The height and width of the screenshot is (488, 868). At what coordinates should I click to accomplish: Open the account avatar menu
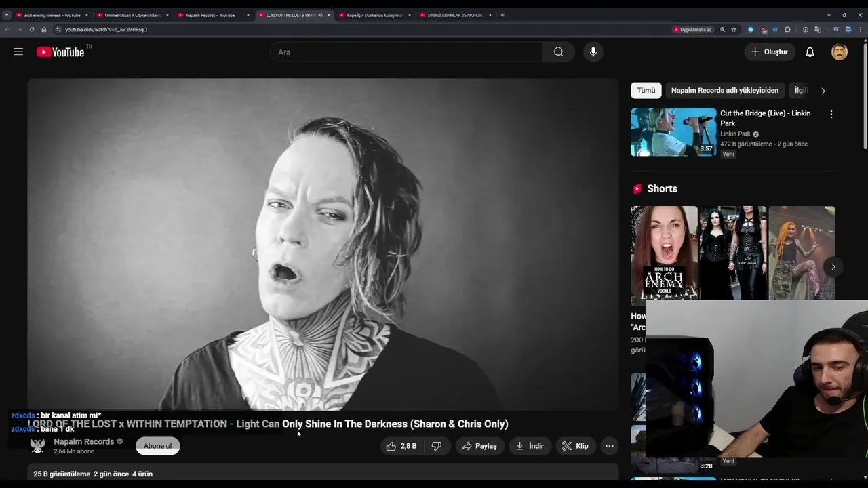tap(840, 52)
